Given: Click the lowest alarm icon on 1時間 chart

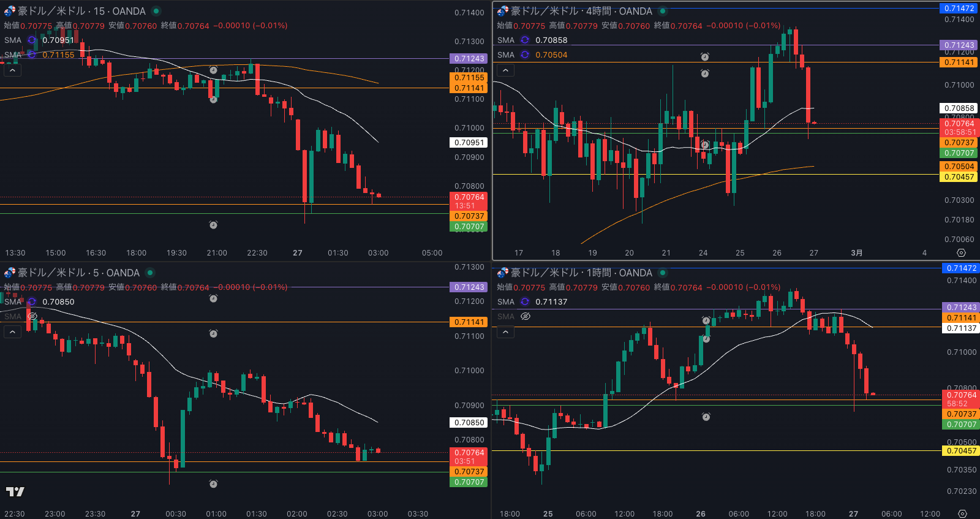Looking at the screenshot, I should tap(706, 417).
